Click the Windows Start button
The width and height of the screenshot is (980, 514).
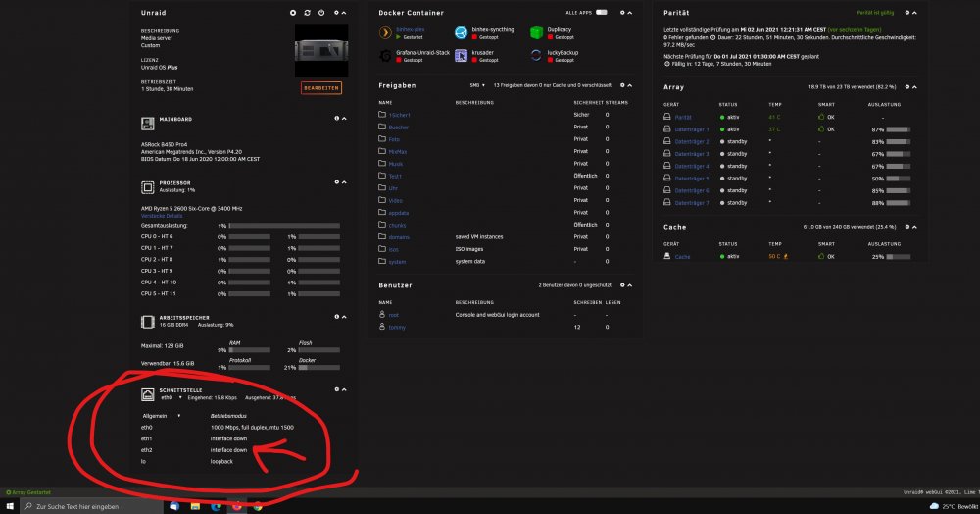click(x=10, y=506)
